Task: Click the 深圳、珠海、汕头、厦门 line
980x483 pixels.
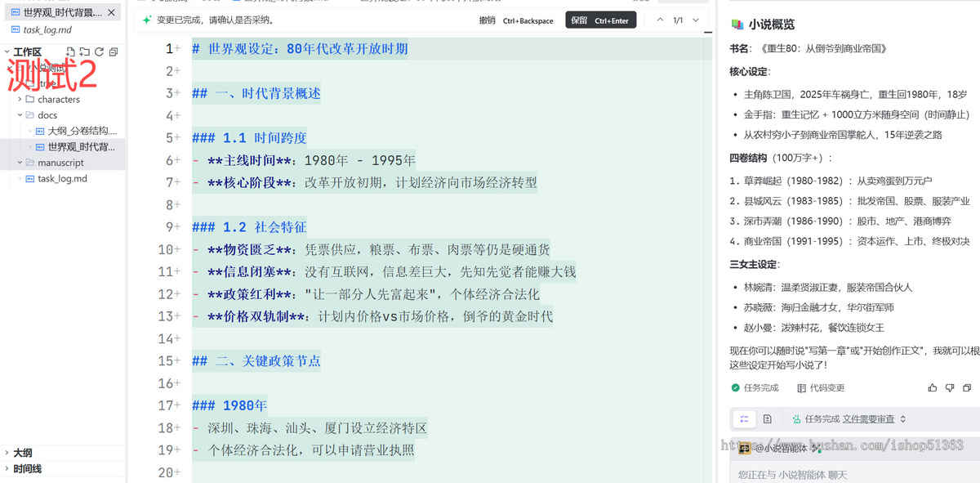Action: click(x=310, y=427)
